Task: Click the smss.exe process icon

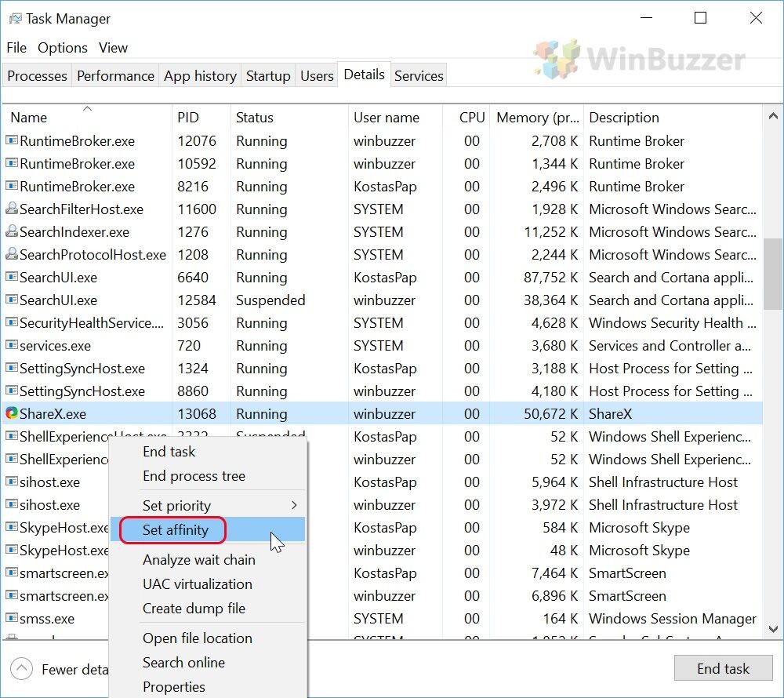Action: tap(10, 619)
